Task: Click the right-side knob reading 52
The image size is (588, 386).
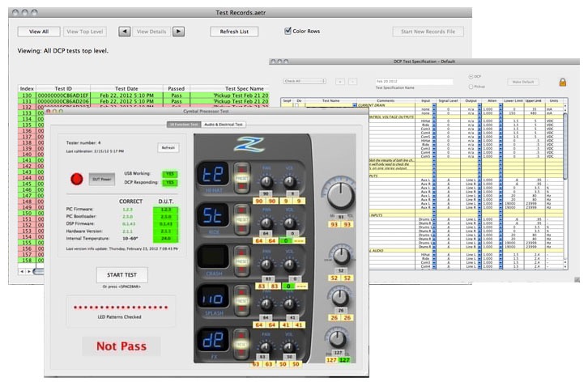Action: pyautogui.click(x=341, y=257)
